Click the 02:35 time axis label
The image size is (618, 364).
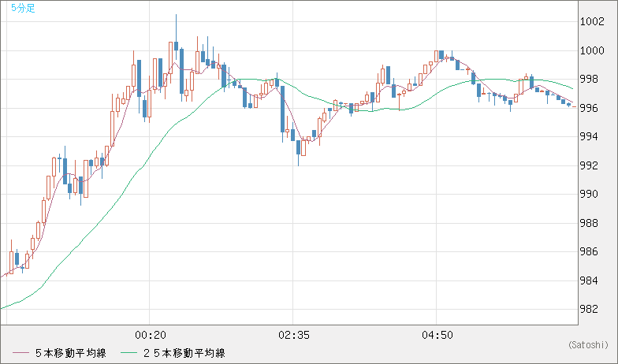click(293, 336)
